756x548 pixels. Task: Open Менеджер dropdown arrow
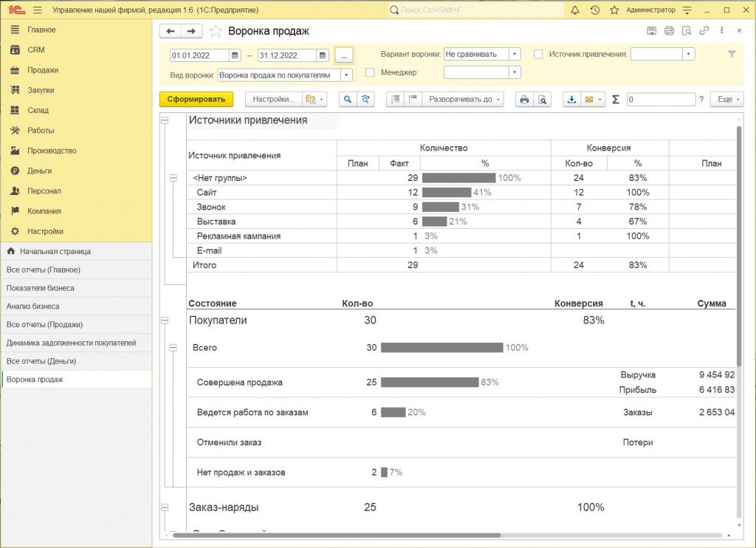click(515, 72)
